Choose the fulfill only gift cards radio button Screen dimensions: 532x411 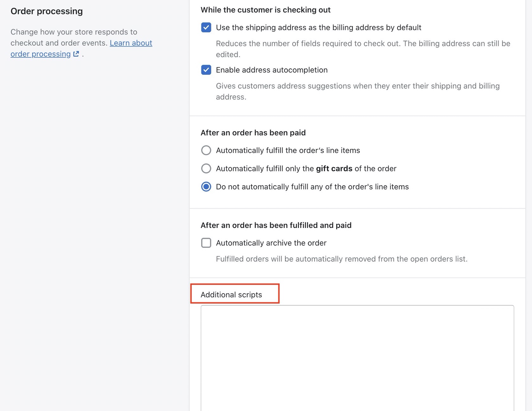click(x=206, y=168)
